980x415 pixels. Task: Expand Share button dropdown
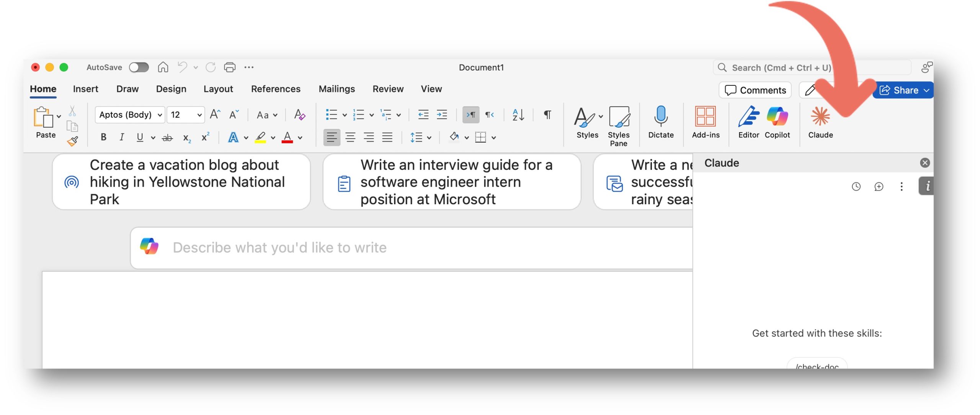[926, 90]
